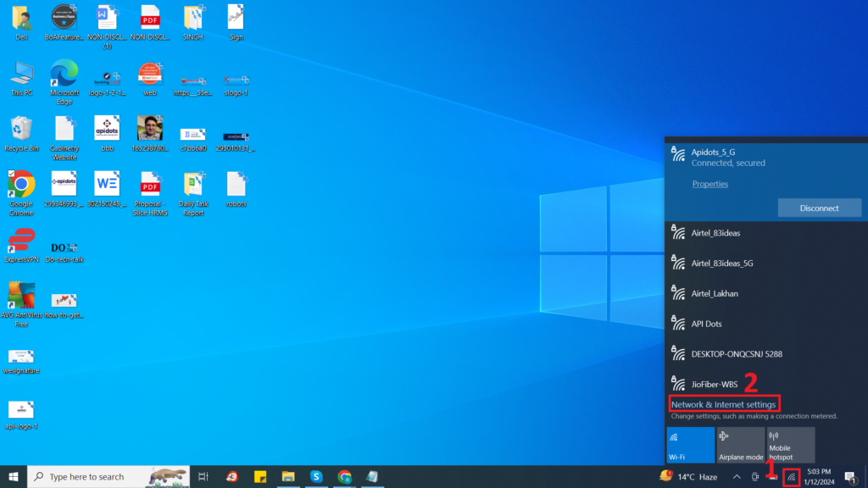868x488 pixels.
Task: Open the Recycle Bin icon
Action: coord(21,130)
